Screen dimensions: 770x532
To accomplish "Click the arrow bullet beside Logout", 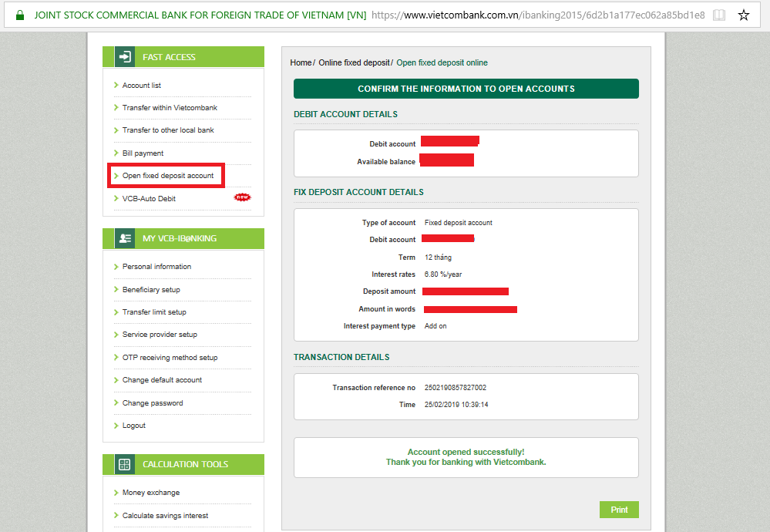I will [x=116, y=426].
